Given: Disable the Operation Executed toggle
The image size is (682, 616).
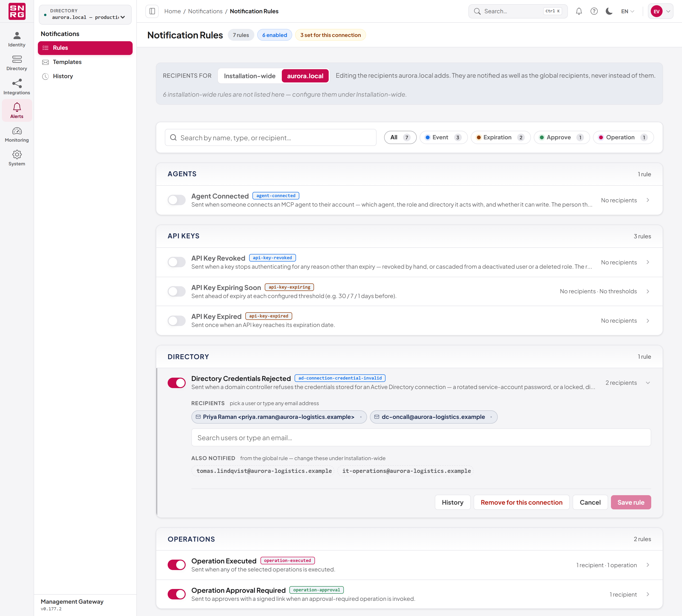Looking at the screenshot, I should click(177, 565).
